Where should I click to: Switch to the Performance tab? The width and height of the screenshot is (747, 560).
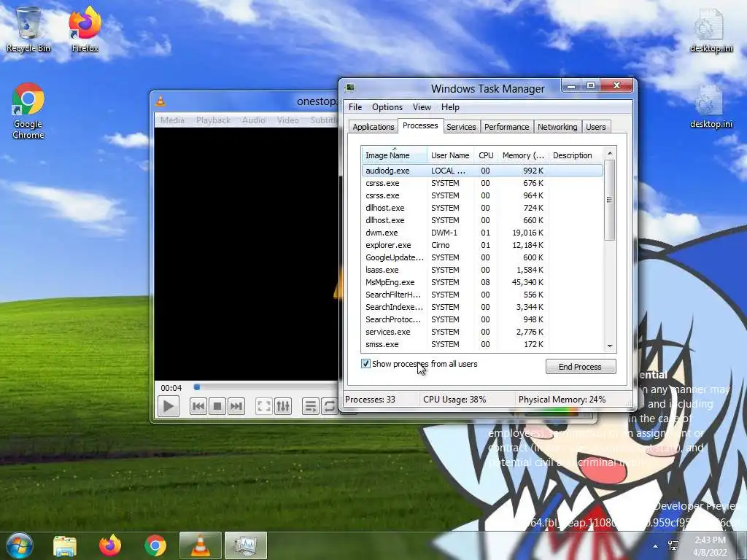[x=506, y=127]
